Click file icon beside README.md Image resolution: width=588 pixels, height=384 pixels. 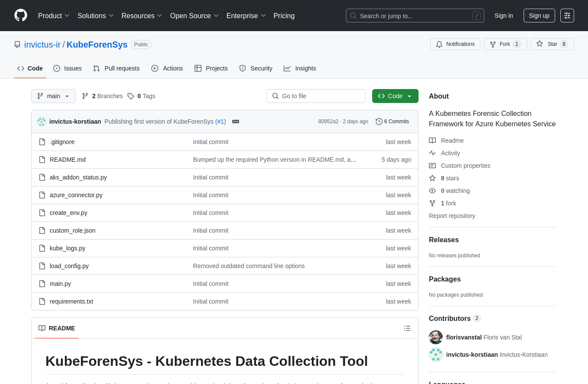[42, 160]
